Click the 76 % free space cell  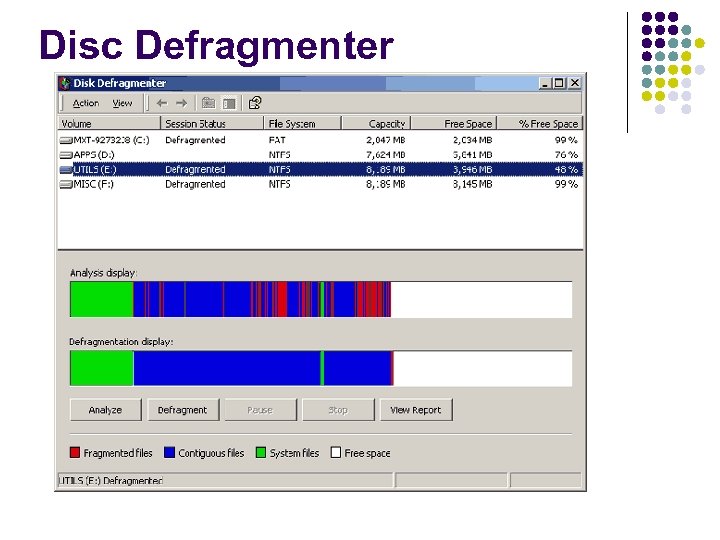click(x=566, y=155)
